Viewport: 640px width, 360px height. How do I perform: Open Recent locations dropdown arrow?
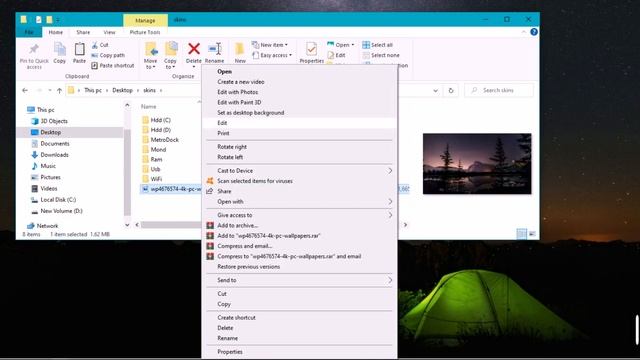pyautogui.click(x=50, y=90)
